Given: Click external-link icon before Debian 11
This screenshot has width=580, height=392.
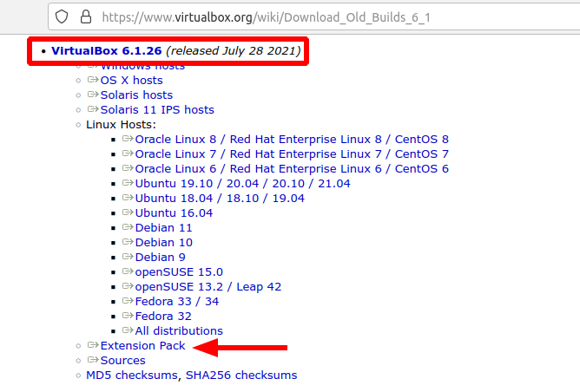Looking at the screenshot, I should pos(128,227).
